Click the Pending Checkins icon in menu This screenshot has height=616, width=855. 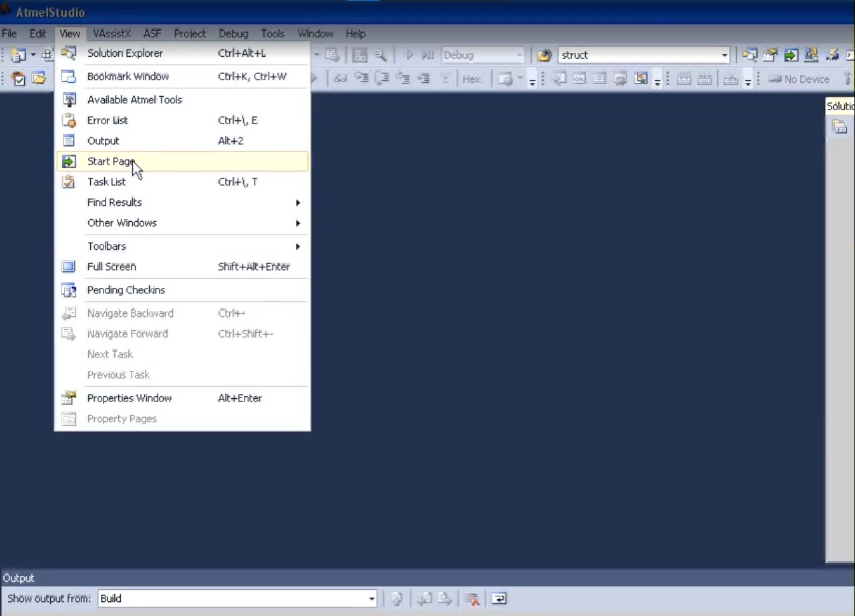(69, 290)
